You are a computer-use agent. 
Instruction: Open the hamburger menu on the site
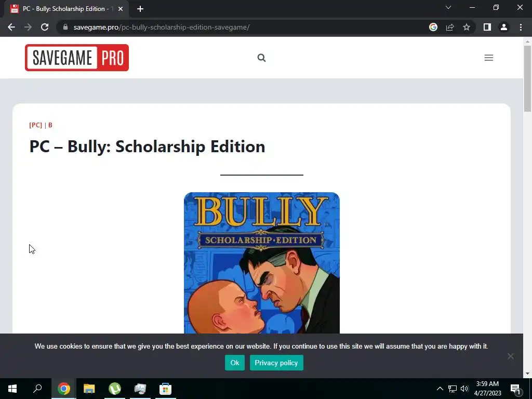[x=488, y=58]
